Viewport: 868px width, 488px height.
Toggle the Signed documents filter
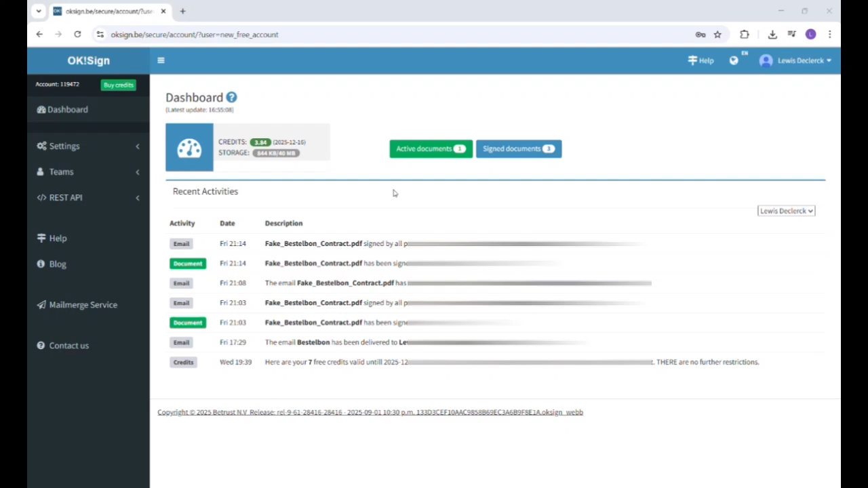coord(518,148)
